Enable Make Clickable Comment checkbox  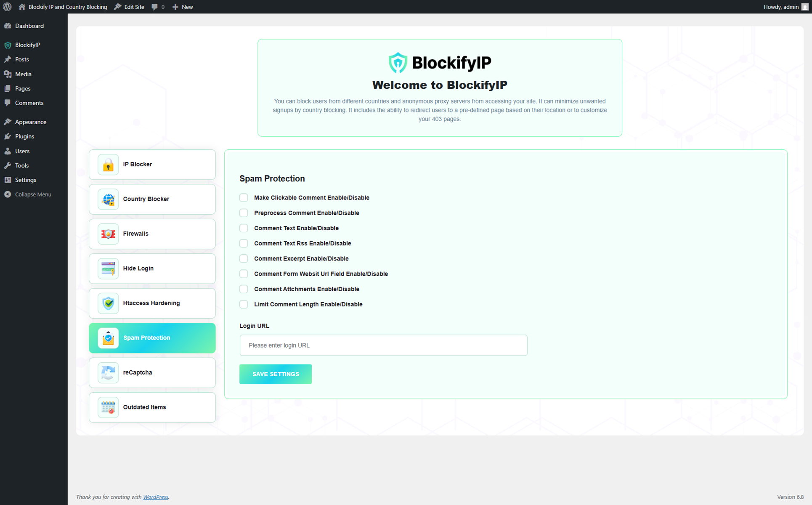tap(244, 198)
